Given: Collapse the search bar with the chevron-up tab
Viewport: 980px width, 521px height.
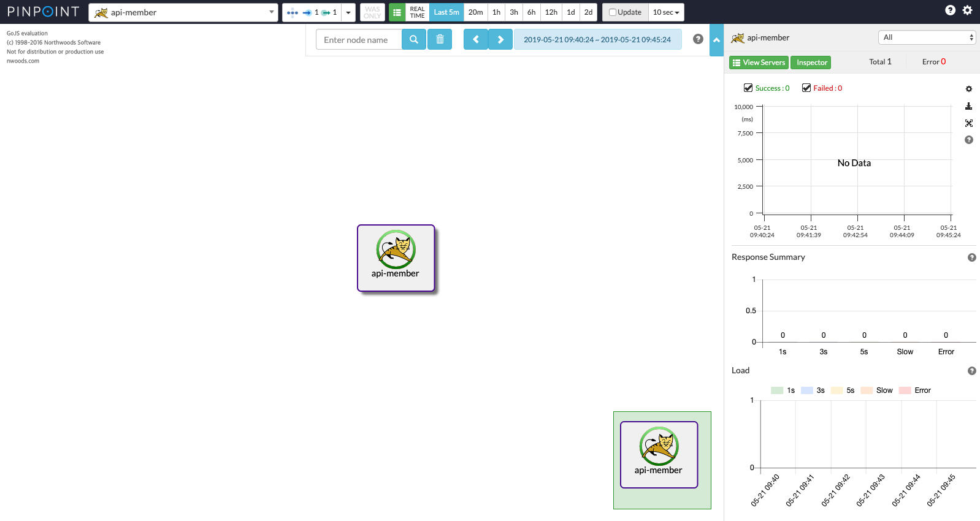Looking at the screenshot, I should [x=716, y=40].
